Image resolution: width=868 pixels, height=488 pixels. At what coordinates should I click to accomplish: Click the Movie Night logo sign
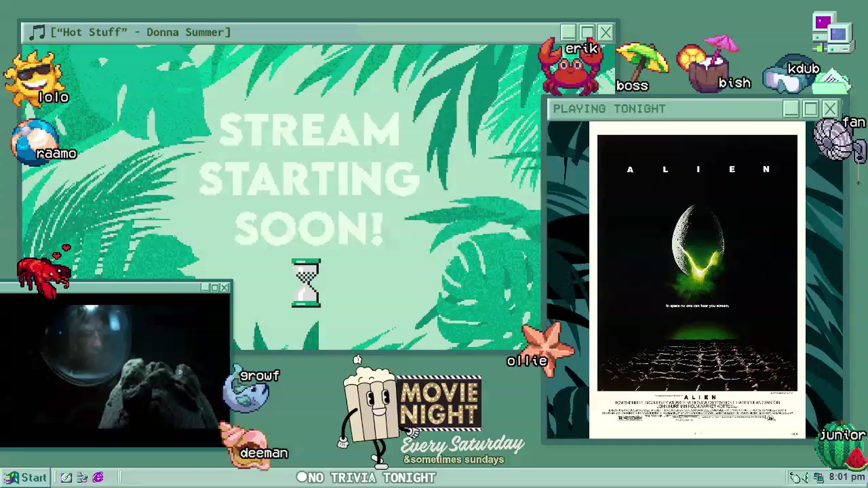(439, 403)
